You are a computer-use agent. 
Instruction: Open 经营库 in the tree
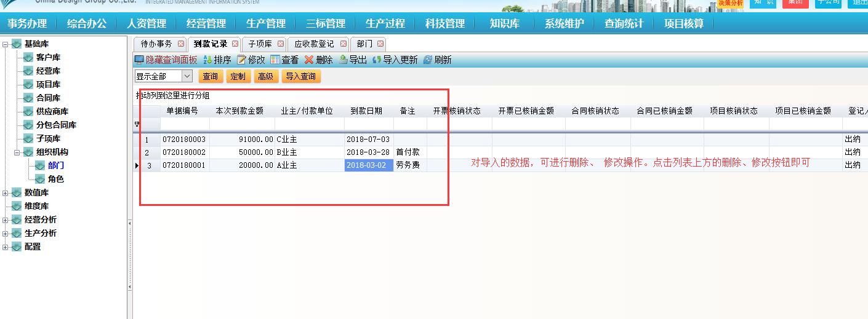click(x=48, y=71)
